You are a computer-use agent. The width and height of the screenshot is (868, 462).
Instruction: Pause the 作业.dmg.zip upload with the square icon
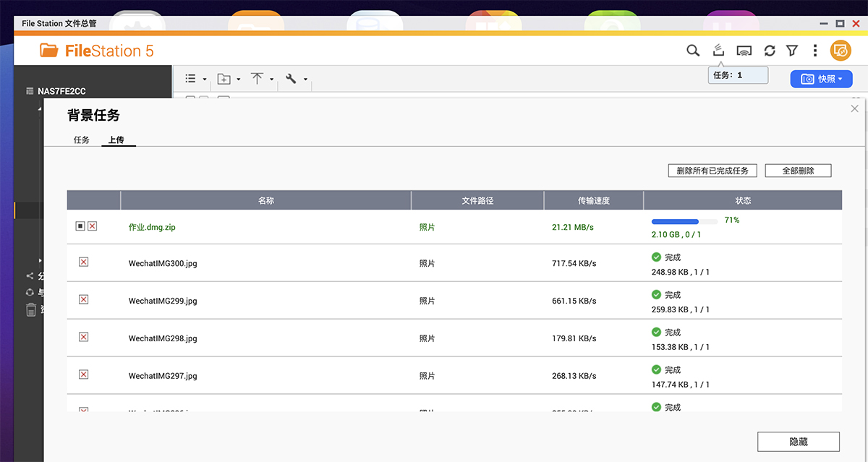pos(80,226)
